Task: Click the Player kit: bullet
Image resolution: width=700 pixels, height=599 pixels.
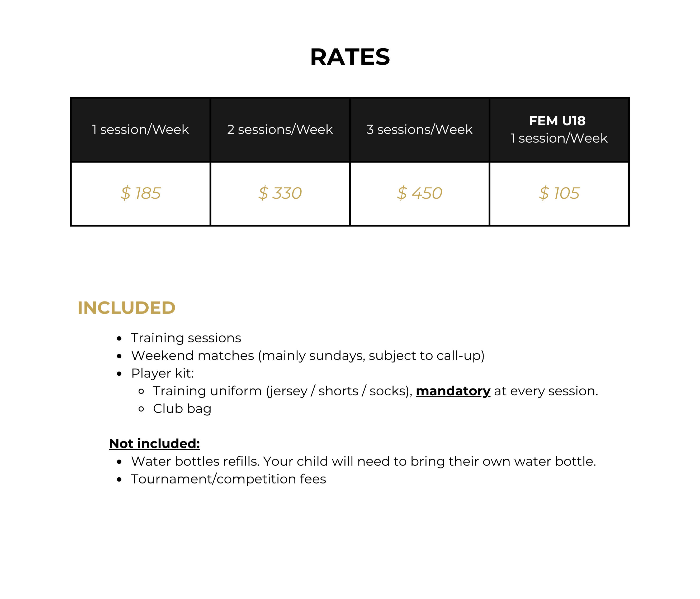Action: pyautogui.click(x=163, y=373)
